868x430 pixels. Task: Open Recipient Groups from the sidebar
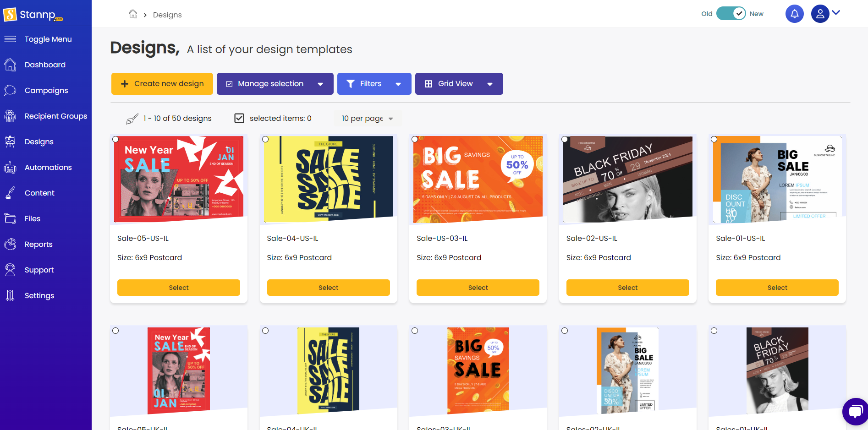(55, 116)
